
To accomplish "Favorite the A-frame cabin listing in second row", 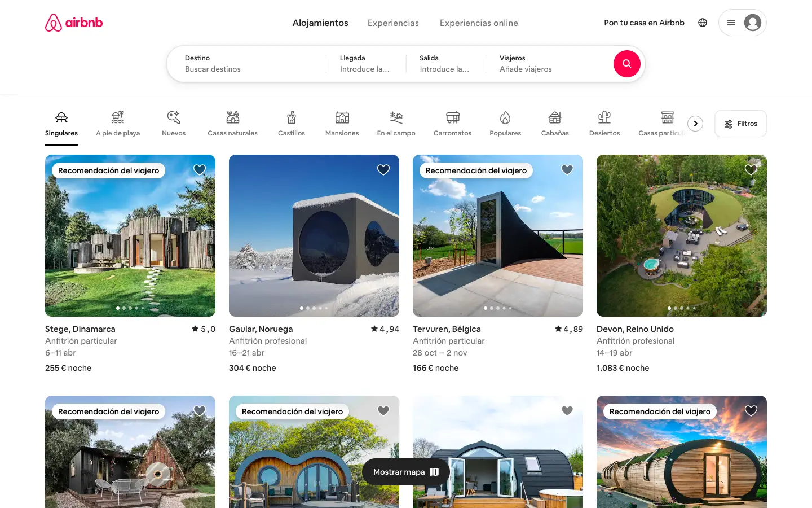I will click(200, 410).
